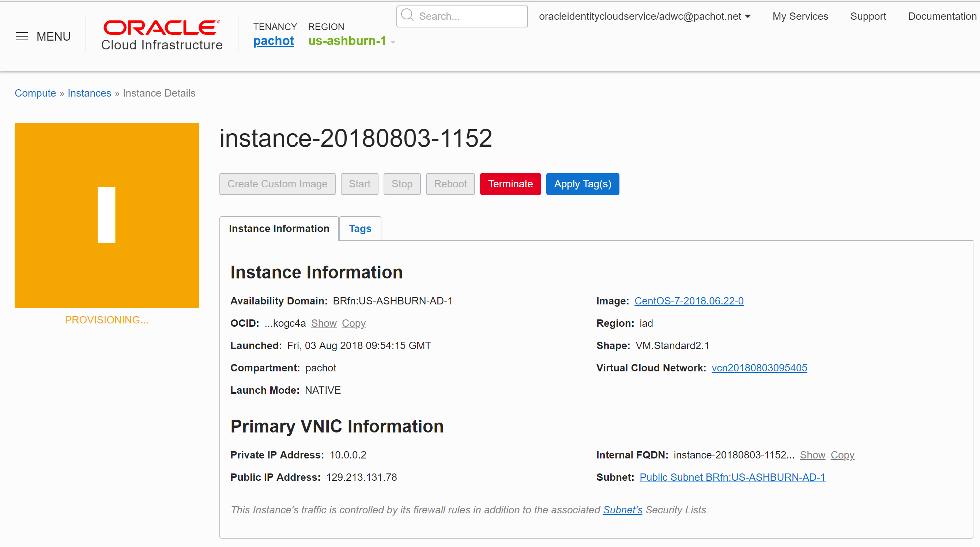This screenshot has width=980, height=547.
Task: Click the Instance Information section heading
Action: pyautogui.click(x=317, y=273)
